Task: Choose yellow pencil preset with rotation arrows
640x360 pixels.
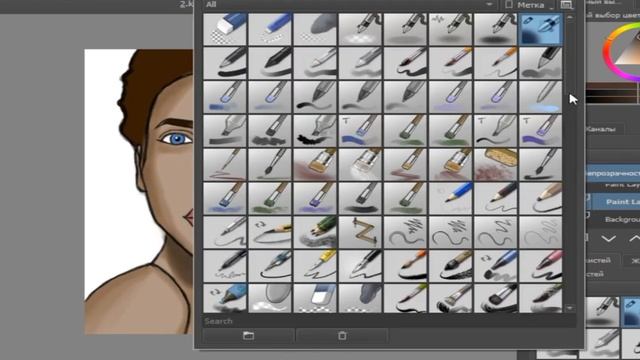Action: coord(270,232)
